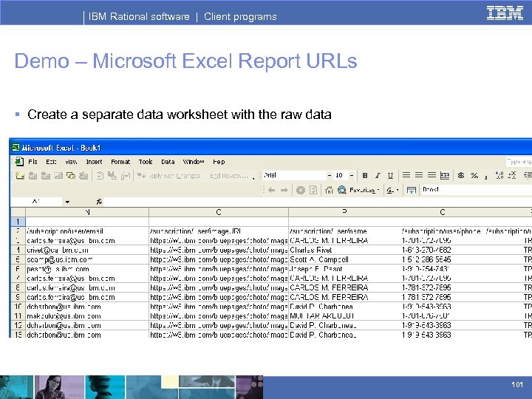Click cell containing Charles Rivet
532x399 pixels.
(x=344, y=250)
